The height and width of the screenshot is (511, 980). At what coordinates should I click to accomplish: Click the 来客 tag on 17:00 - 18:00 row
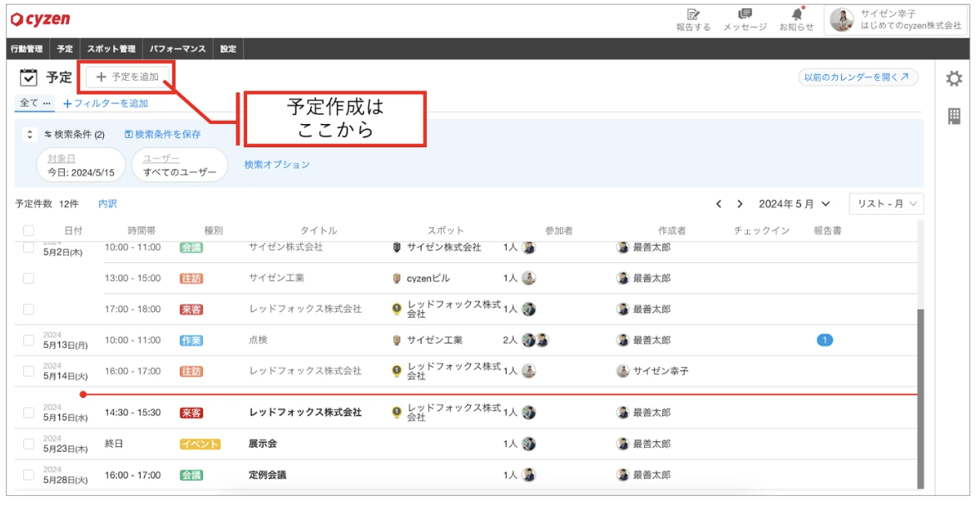(191, 310)
